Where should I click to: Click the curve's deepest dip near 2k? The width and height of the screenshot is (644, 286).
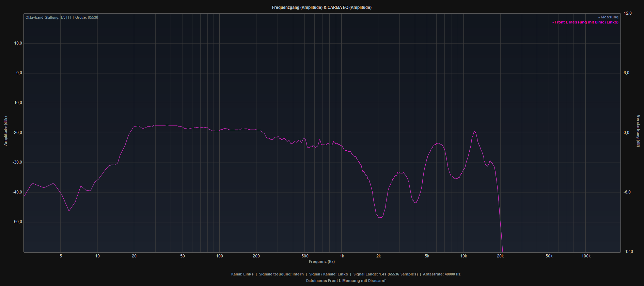379,218
